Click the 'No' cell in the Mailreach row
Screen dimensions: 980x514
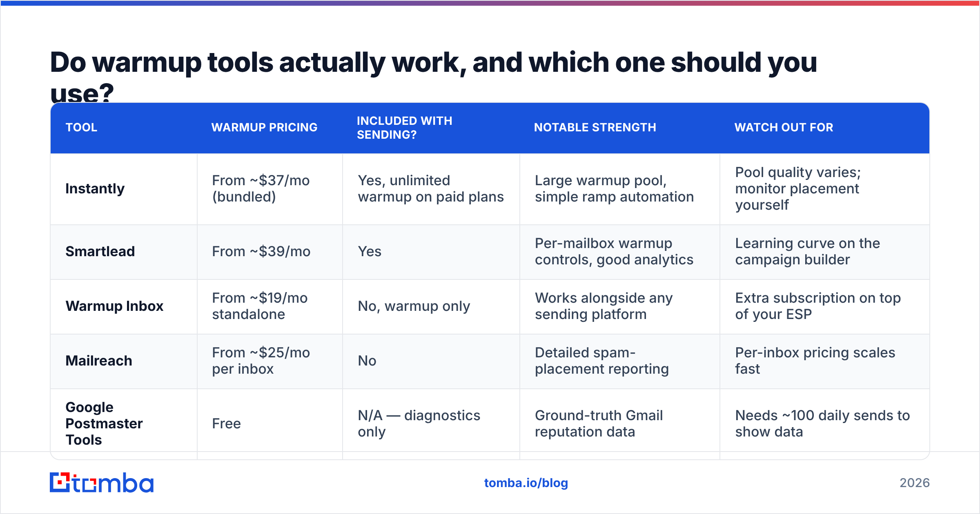tap(367, 361)
